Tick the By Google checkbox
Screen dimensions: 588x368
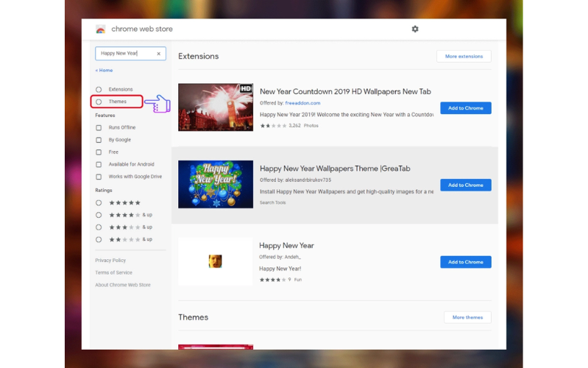(99, 140)
